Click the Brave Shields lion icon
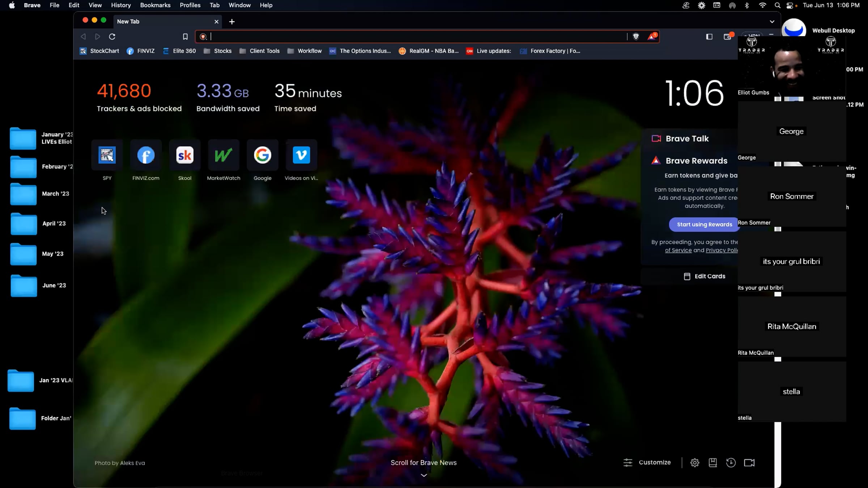The height and width of the screenshot is (488, 868). [636, 37]
